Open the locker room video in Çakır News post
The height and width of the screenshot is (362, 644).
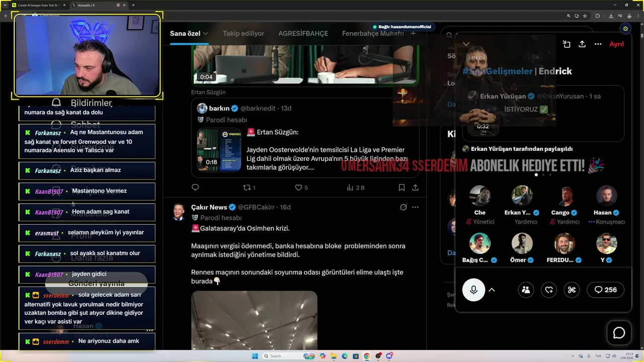(254, 320)
